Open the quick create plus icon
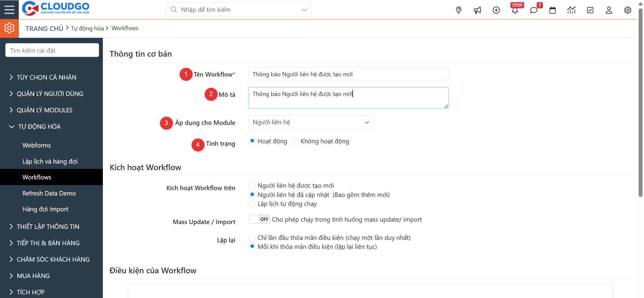The image size is (644, 298). coord(496,10)
